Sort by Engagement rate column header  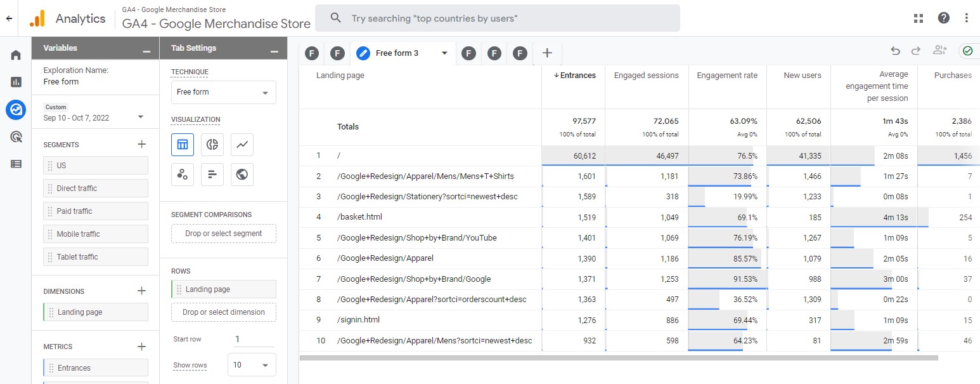727,75
